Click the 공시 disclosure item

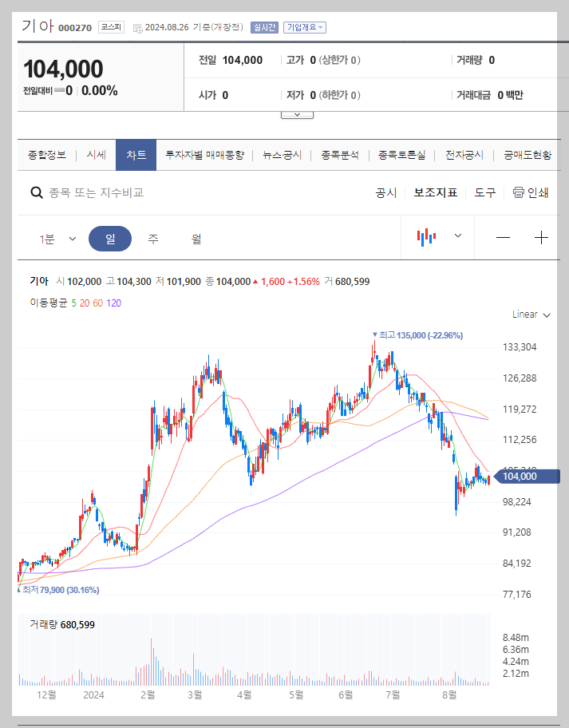click(x=385, y=192)
